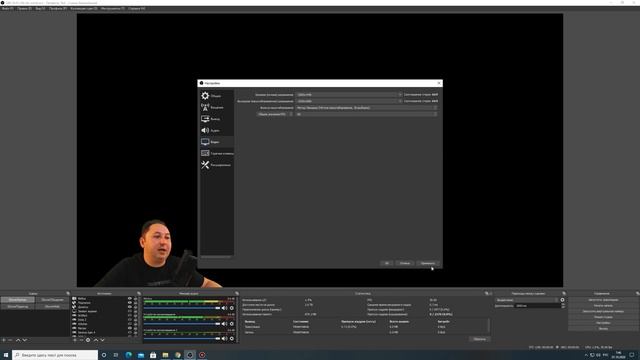This screenshot has width=640, height=360.
Task: Move selected scene down in Scenes toolbar
Action: 24,340
